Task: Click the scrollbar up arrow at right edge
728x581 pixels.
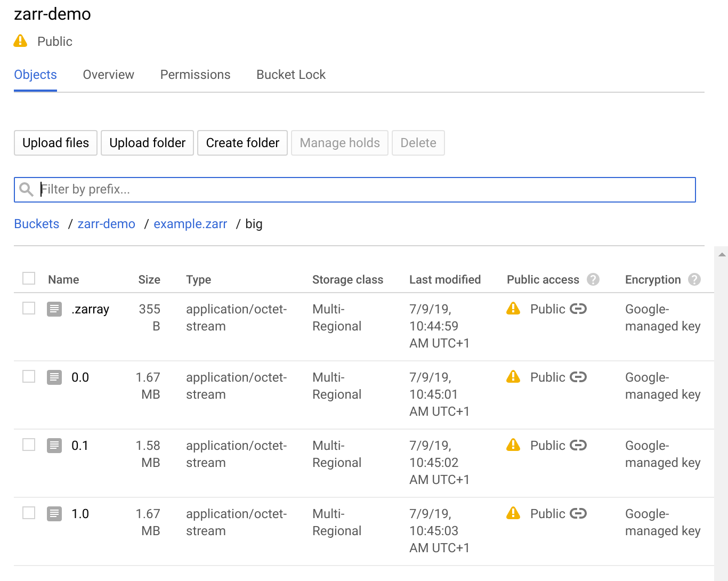Action: coord(722,255)
